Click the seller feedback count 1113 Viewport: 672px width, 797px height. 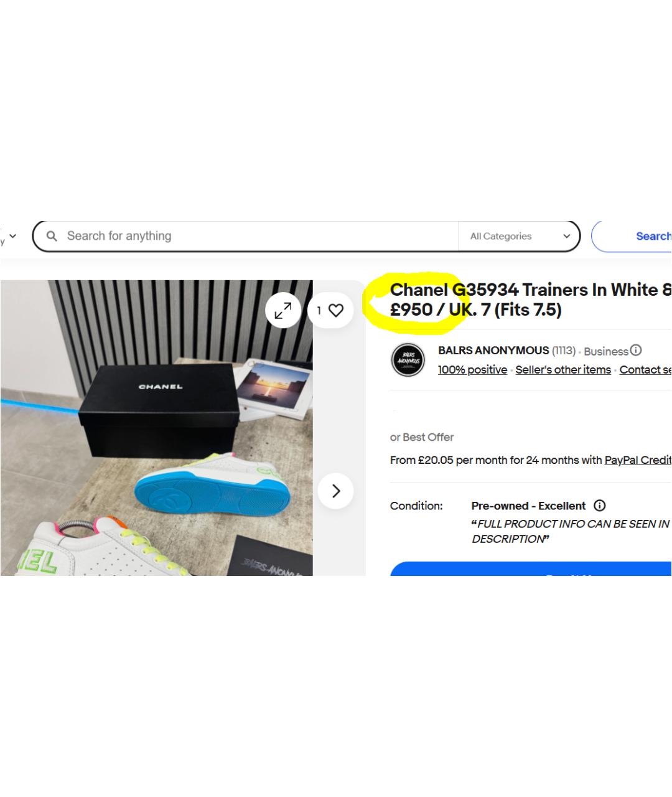point(564,351)
